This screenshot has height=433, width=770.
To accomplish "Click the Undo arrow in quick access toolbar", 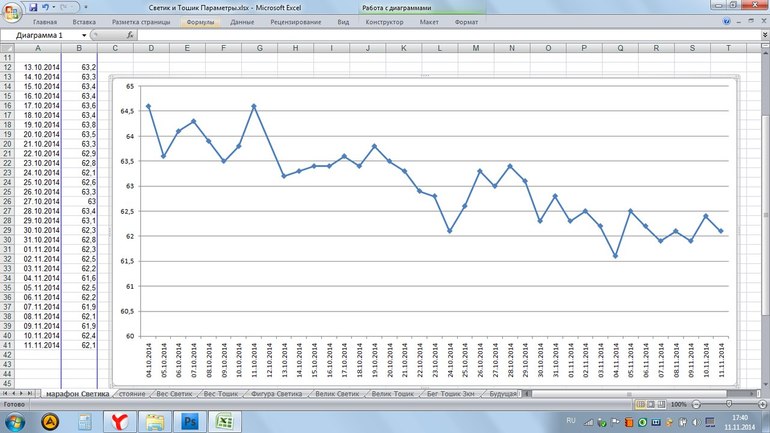I will point(45,6).
